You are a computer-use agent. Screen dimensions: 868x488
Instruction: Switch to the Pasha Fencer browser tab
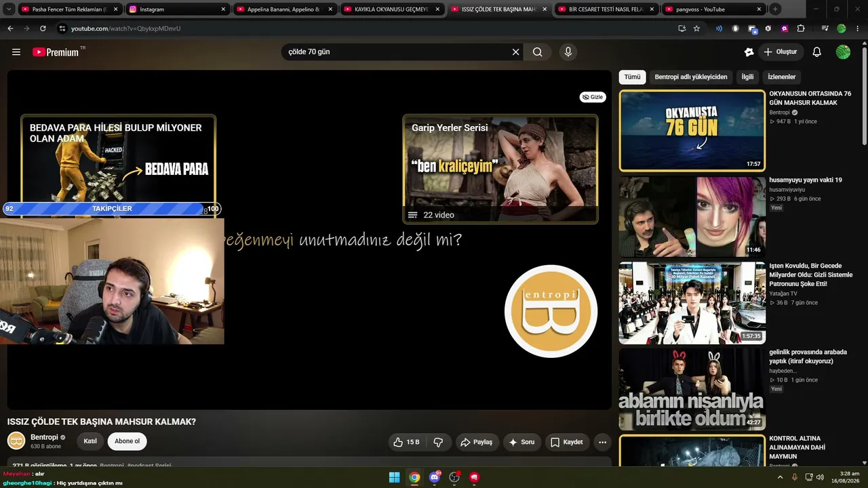point(71,9)
